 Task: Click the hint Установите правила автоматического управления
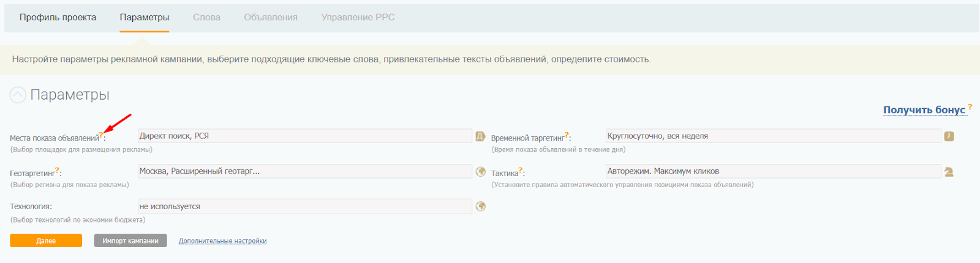click(x=622, y=185)
